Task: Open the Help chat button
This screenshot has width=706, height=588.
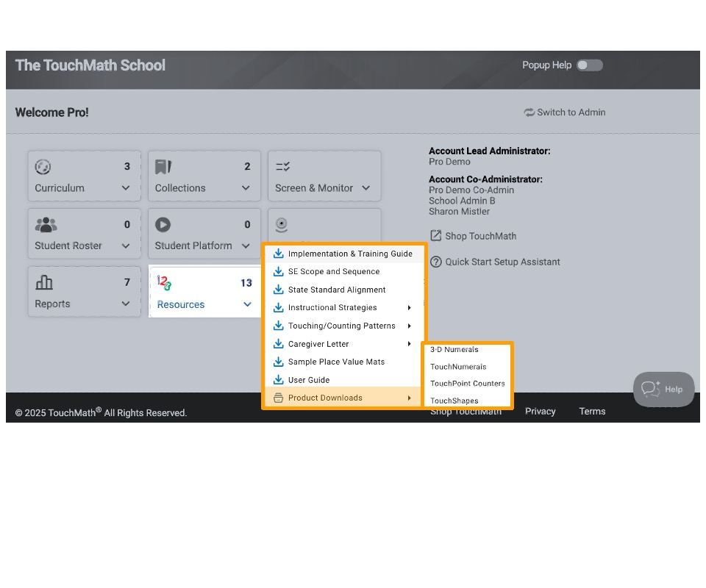Action: [663, 390]
